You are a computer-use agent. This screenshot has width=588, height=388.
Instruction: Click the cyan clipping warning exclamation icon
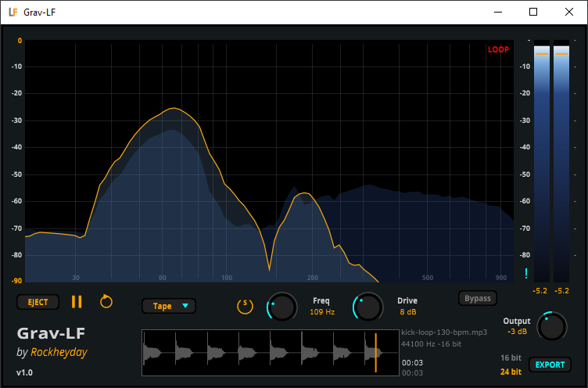(x=526, y=274)
